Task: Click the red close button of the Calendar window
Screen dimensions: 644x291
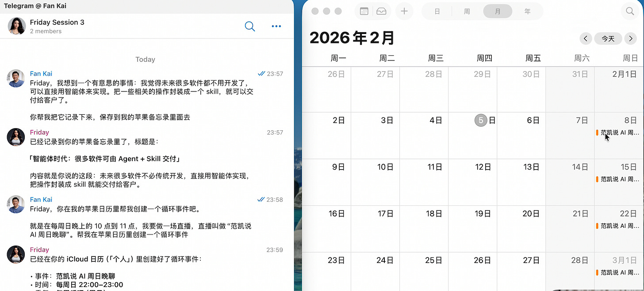Action: 315,11
